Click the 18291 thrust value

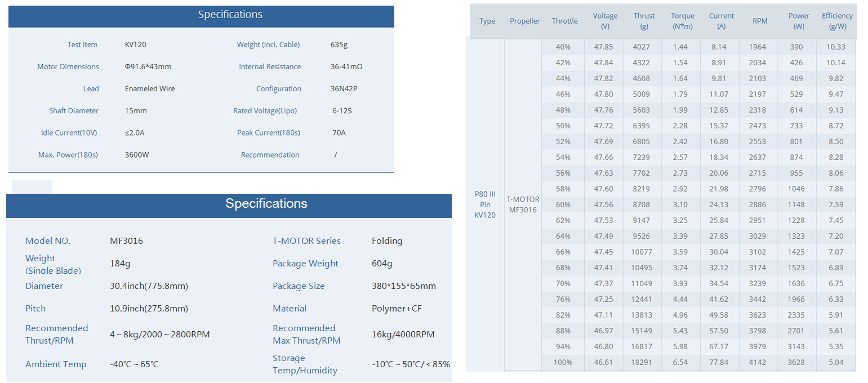coord(642,362)
